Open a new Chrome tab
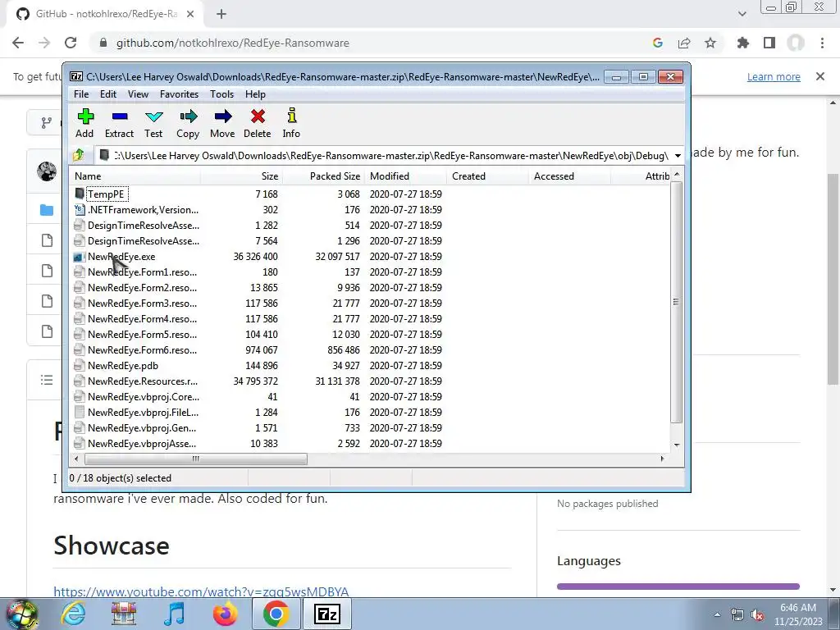 pyautogui.click(x=221, y=14)
